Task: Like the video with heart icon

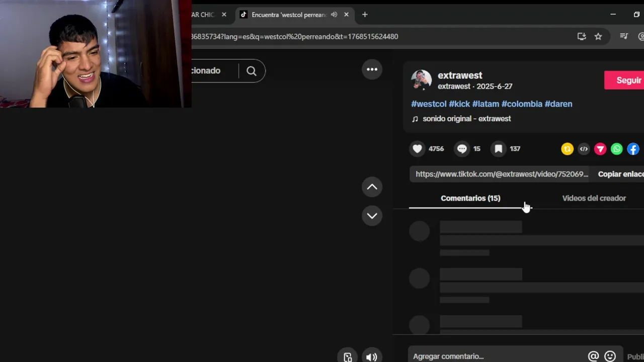Action: (417, 149)
